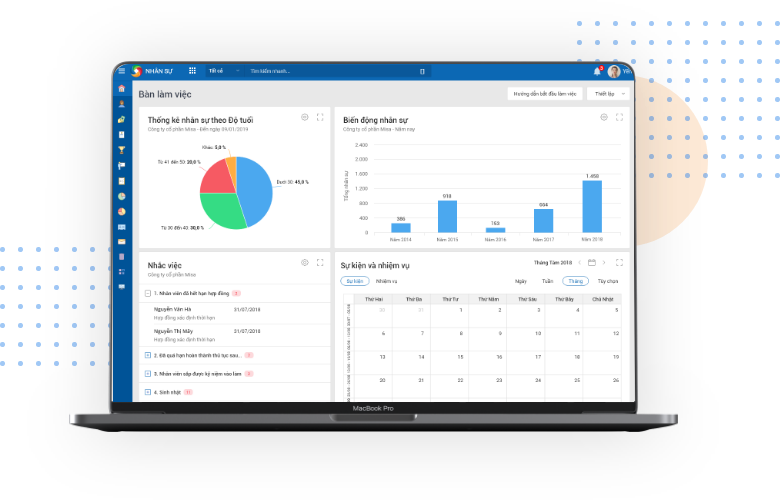Screen dimensions: 780x500
Task: Expand Biến động nhân sự chart to fullscreen
Action: (x=620, y=117)
